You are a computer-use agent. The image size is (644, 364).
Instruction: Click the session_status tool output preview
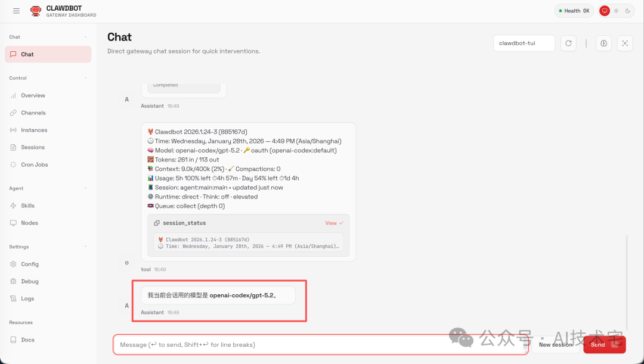point(249,243)
